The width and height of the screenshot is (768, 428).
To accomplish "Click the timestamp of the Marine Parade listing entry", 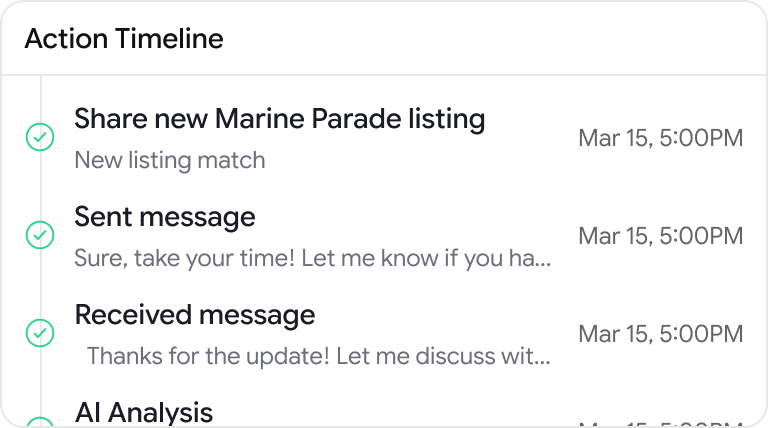I will tap(660, 138).
